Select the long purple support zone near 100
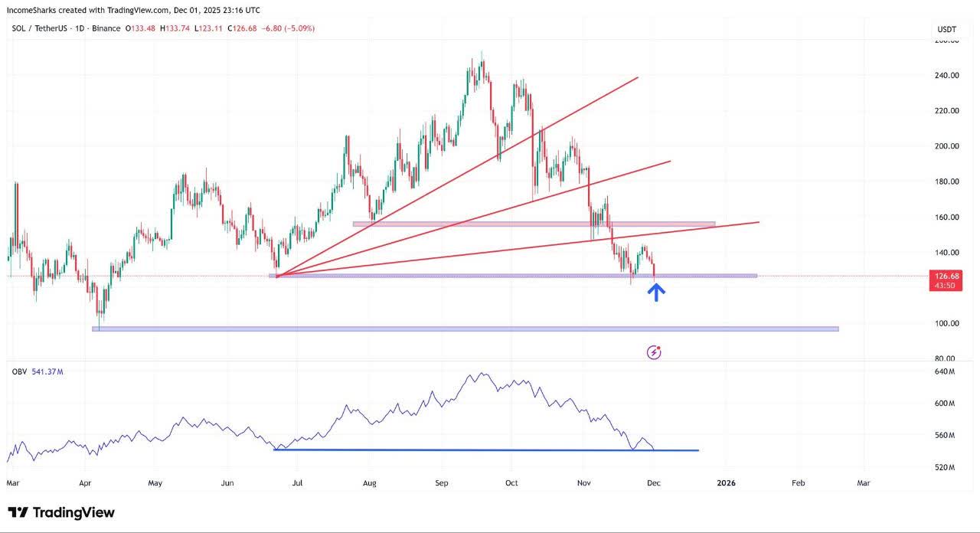 [x=465, y=329]
